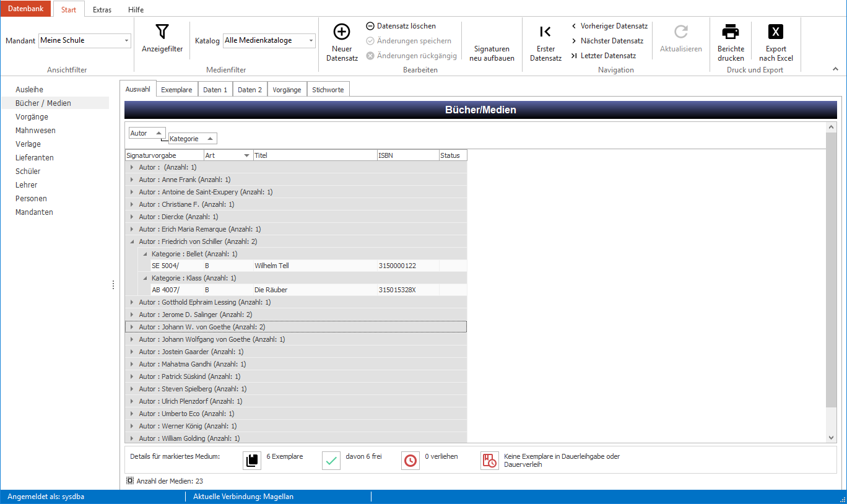Switch to the Hilfe ribbon tab
This screenshot has width=847, height=504.
[136, 10]
